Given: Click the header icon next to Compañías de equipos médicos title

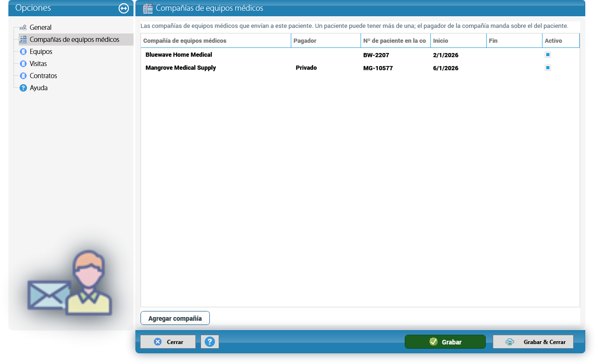Looking at the screenshot, I should pyautogui.click(x=147, y=8).
